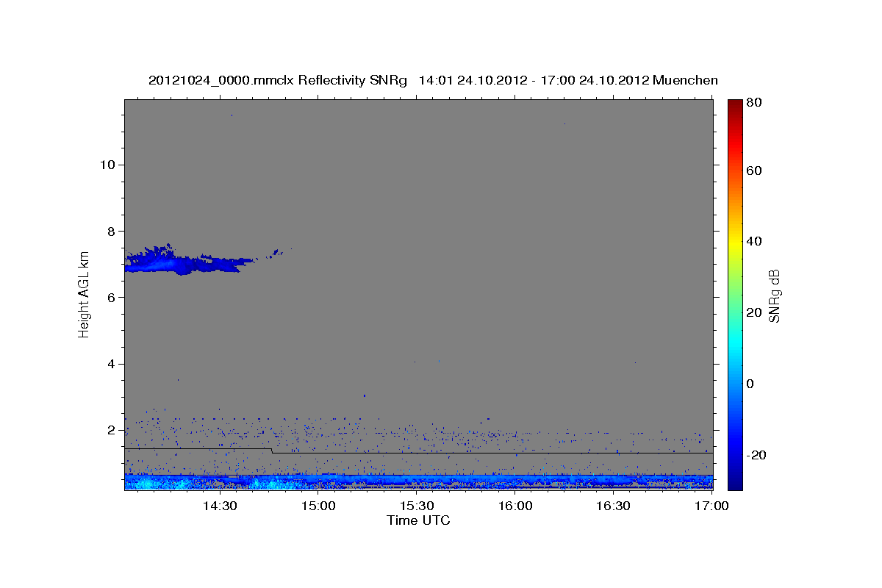Image resolution: width=882 pixels, height=588 pixels.
Task: Click the 'Time UTC' axis label
Action: pyautogui.click(x=418, y=520)
